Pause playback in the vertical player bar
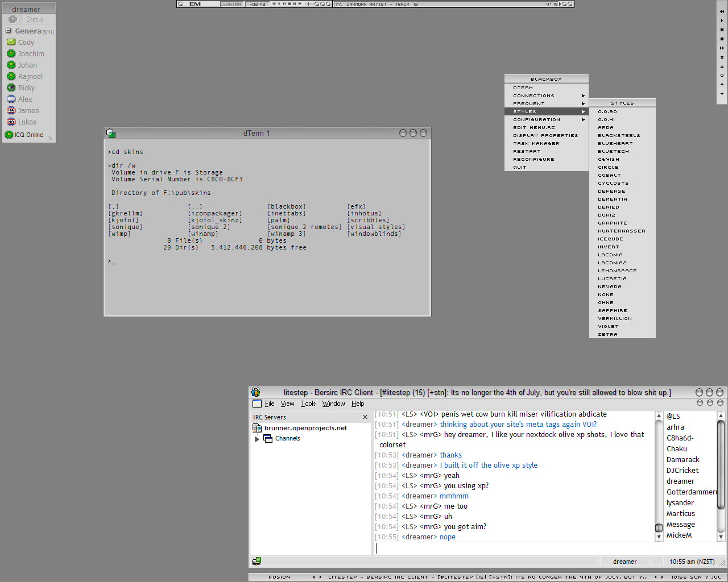Screen dimensions: 728x582 722,30
